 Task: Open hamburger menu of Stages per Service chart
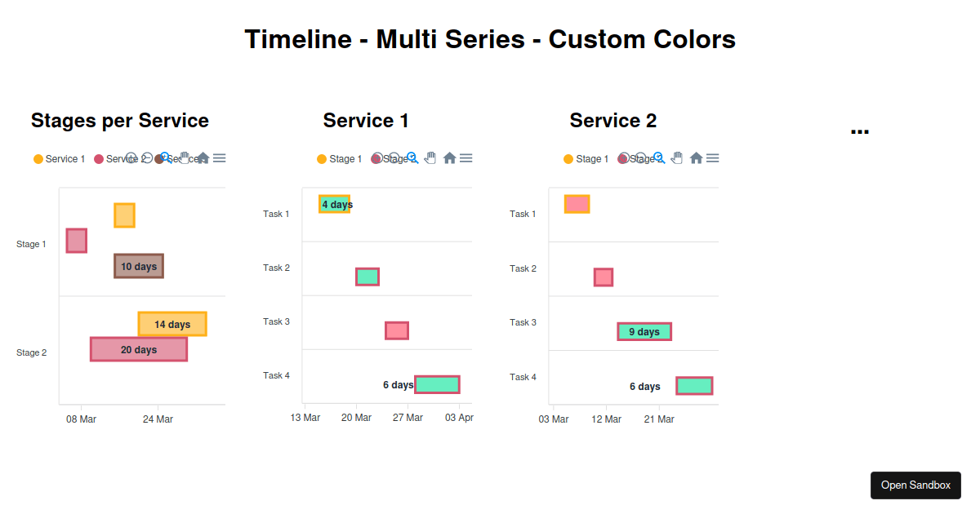click(219, 158)
